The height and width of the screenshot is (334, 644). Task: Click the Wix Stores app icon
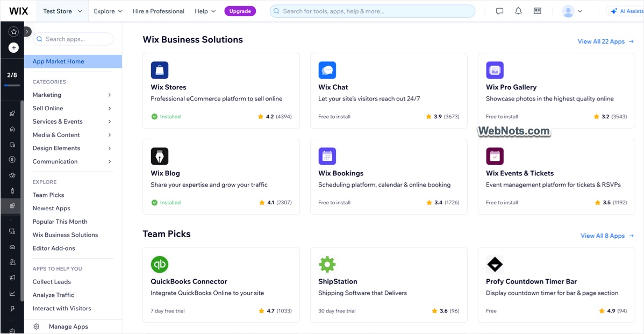[x=160, y=70]
